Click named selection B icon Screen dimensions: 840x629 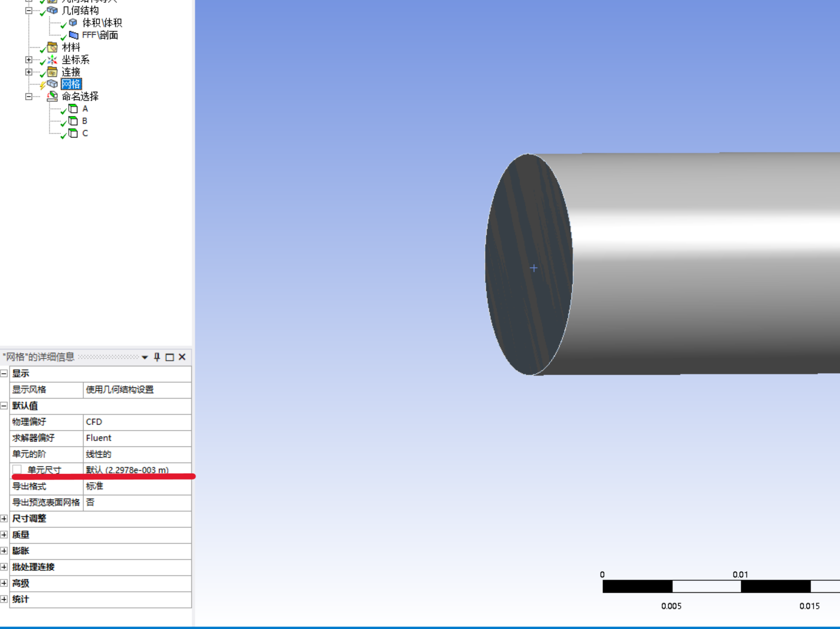73,121
